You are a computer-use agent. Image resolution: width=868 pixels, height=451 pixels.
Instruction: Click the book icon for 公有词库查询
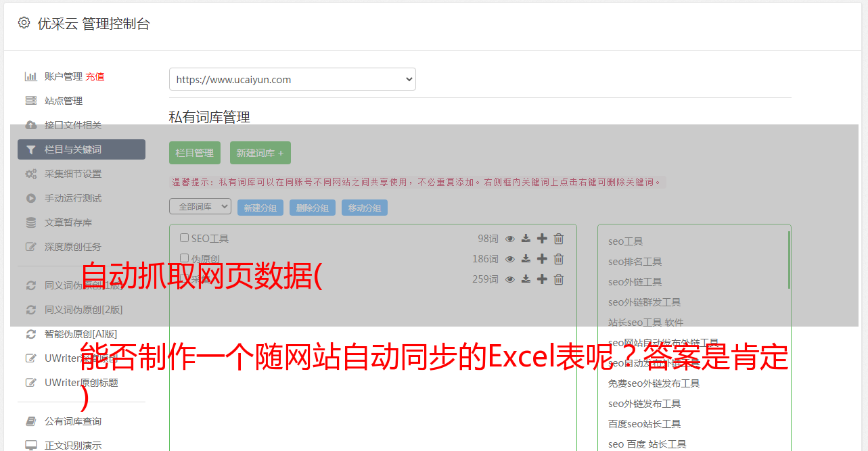click(x=30, y=421)
